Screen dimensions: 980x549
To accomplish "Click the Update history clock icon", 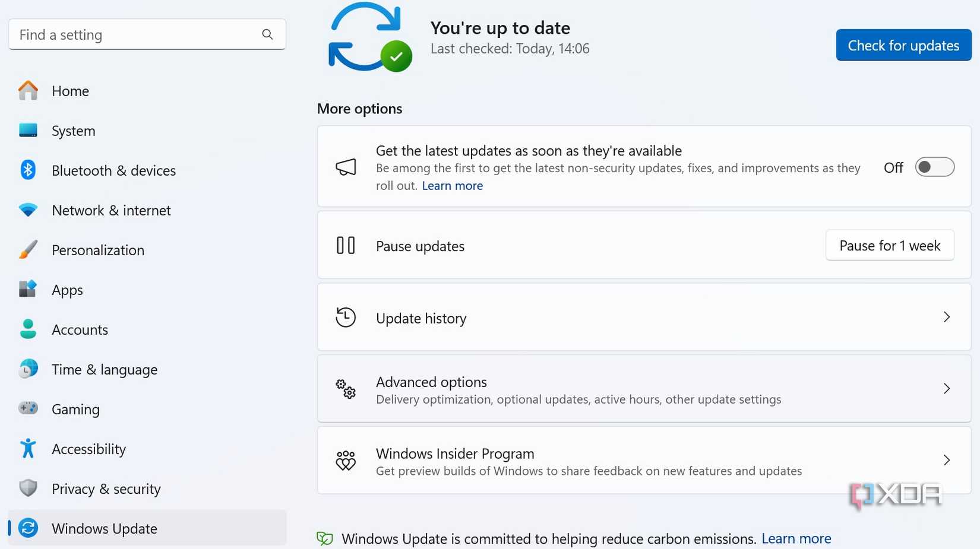I will [x=346, y=317].
